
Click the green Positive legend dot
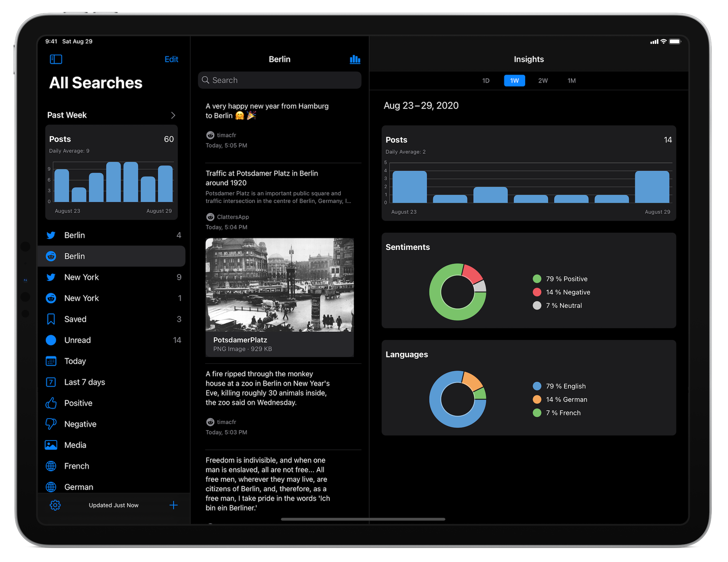click(x=537, y=279)
